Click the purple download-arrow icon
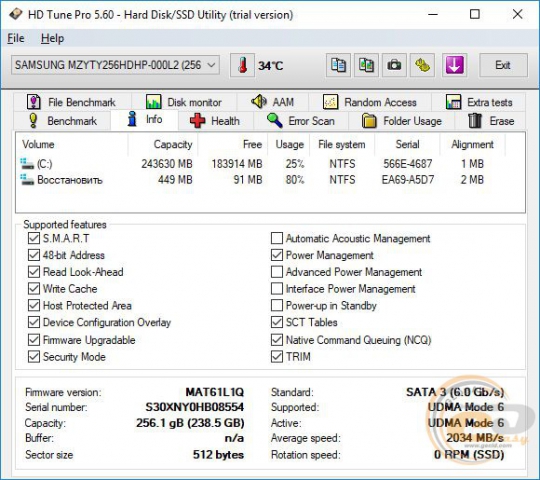Viewport: 540px width, 480px height. pos(454,65)
